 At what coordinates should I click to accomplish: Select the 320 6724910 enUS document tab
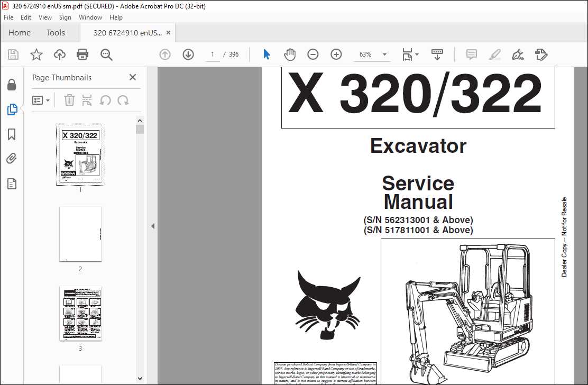click(127, 33)
